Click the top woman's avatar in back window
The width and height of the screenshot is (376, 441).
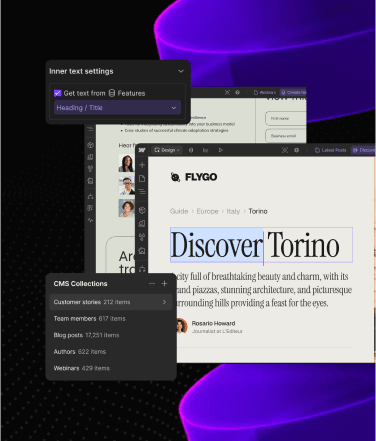pos(127,163)
